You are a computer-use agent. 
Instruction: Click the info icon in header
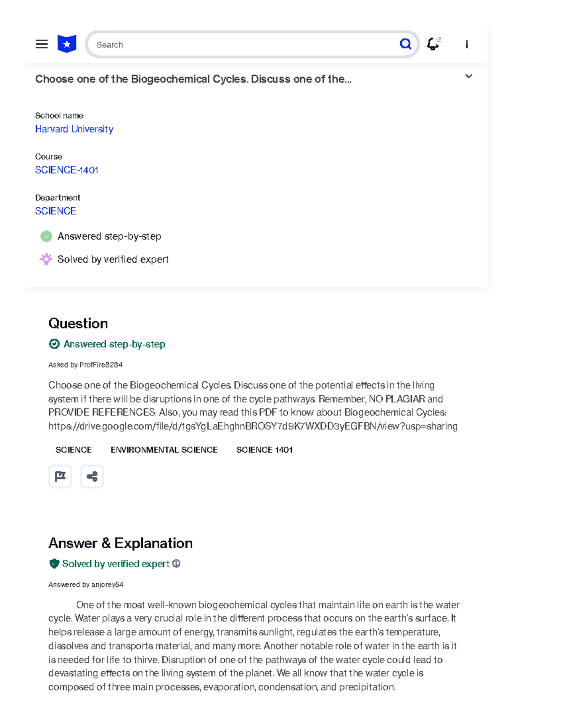pos(467,45)
